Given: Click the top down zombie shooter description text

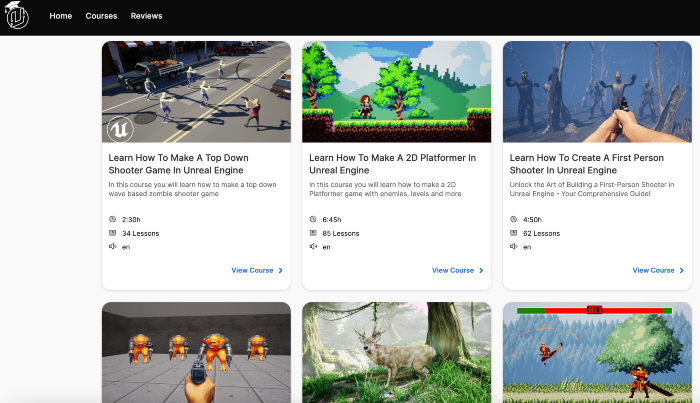Looking at the screenshot, I should [192, 189].
